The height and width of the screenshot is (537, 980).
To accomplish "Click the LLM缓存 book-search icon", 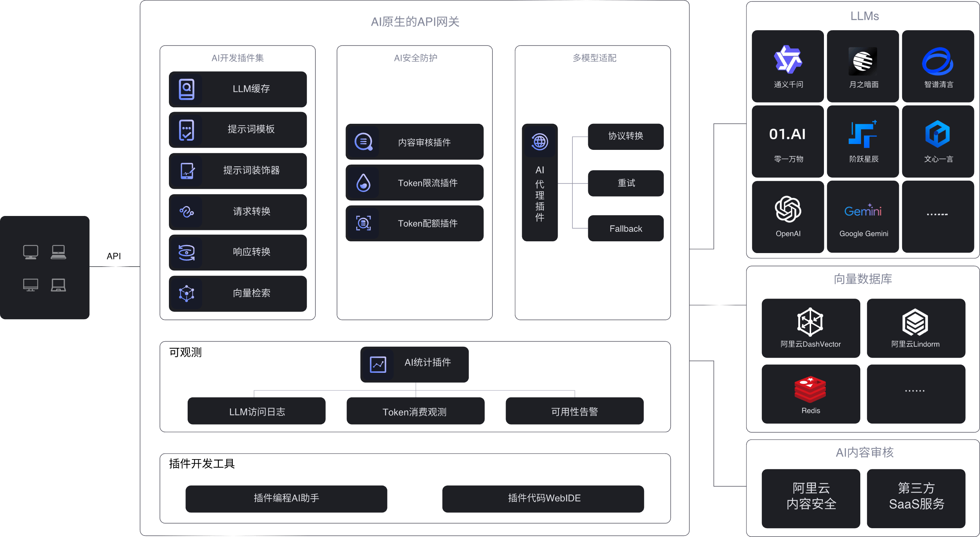I will point(187,89).
